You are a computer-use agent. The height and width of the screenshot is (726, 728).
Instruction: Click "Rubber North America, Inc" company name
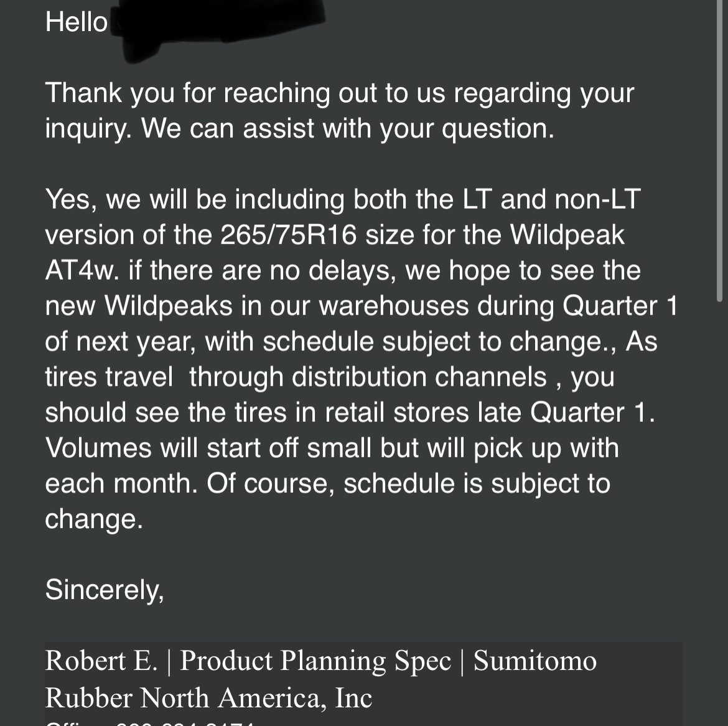click(208, 697)
